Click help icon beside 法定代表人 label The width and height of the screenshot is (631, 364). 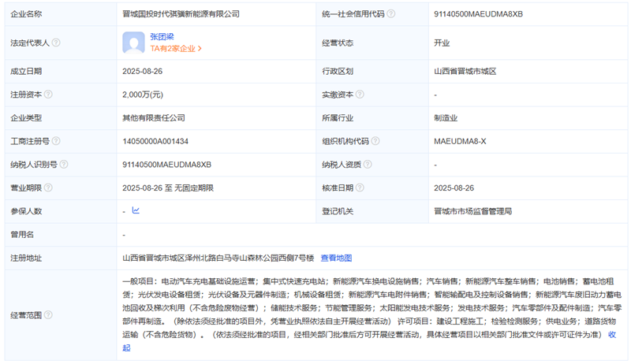(x=56, y=43)
